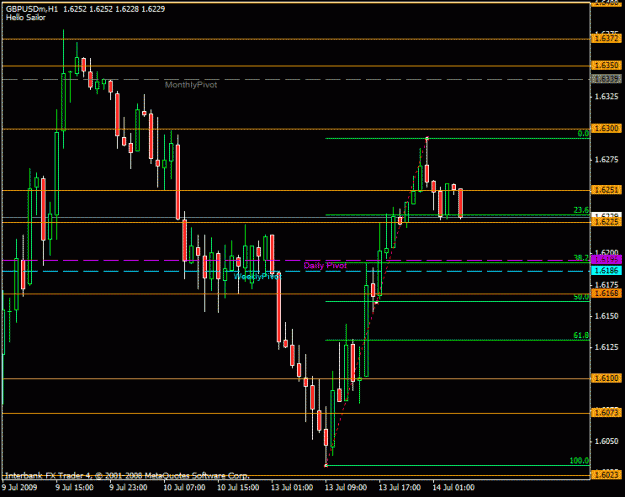Click the grey 1.6339 monthly pivot price tag
The height and width of the screenshot is (497, 625).
[x=606, y=79]
